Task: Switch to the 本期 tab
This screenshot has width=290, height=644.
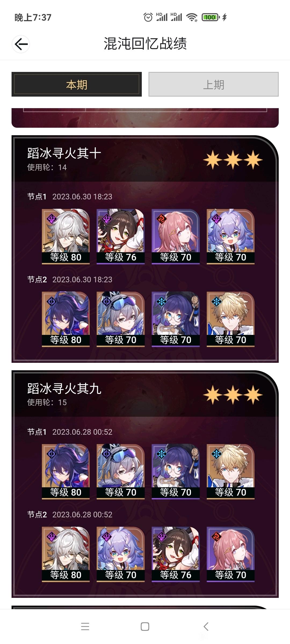Action: click(77, 84)
